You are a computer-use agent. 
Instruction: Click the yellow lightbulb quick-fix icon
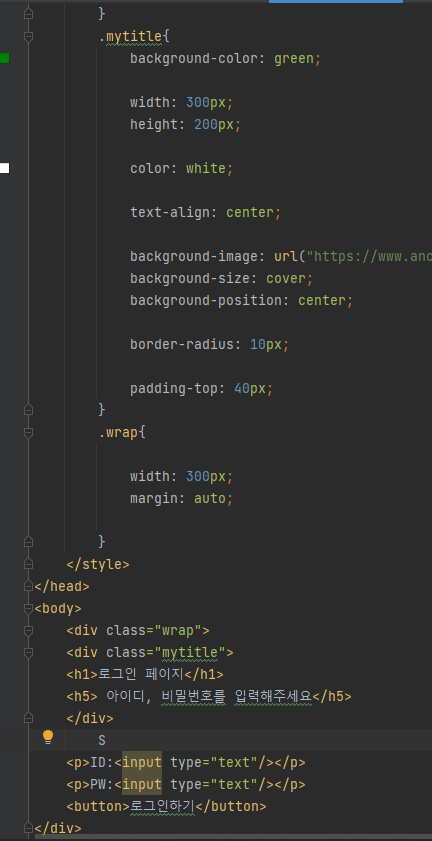point(48,737)
